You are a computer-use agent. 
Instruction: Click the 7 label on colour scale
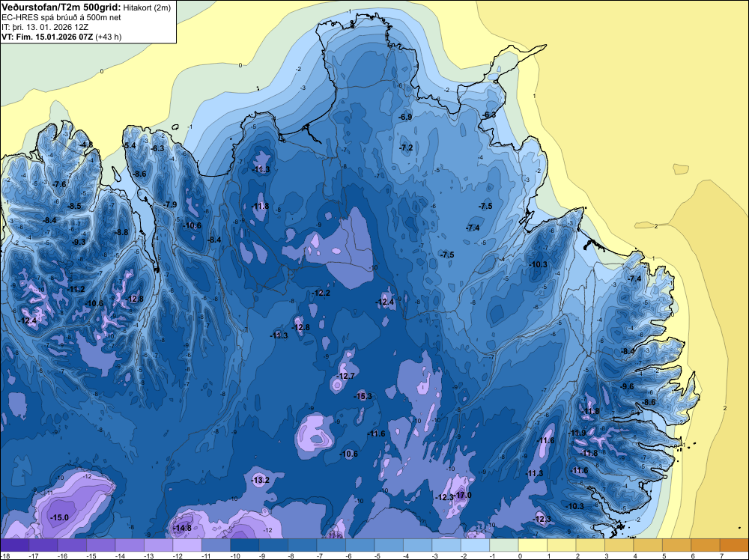click(x=722, y=556)
